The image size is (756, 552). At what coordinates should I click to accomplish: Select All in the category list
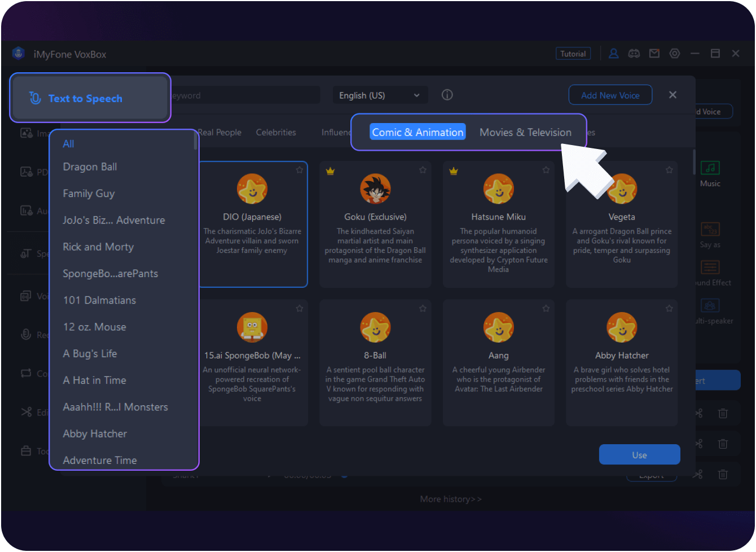point(68,143)
